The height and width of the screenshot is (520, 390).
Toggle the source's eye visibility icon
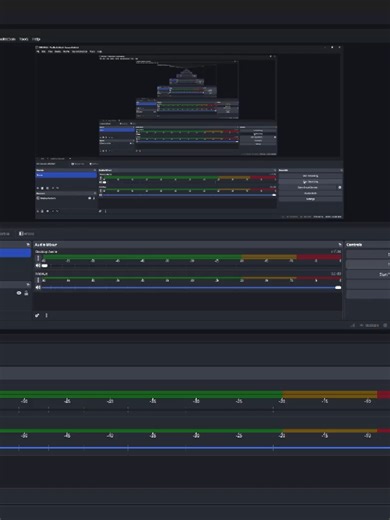point(19,293)
